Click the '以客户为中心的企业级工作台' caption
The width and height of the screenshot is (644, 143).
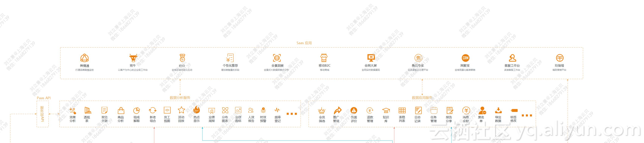pyautogui.click(x=133, y=70)
